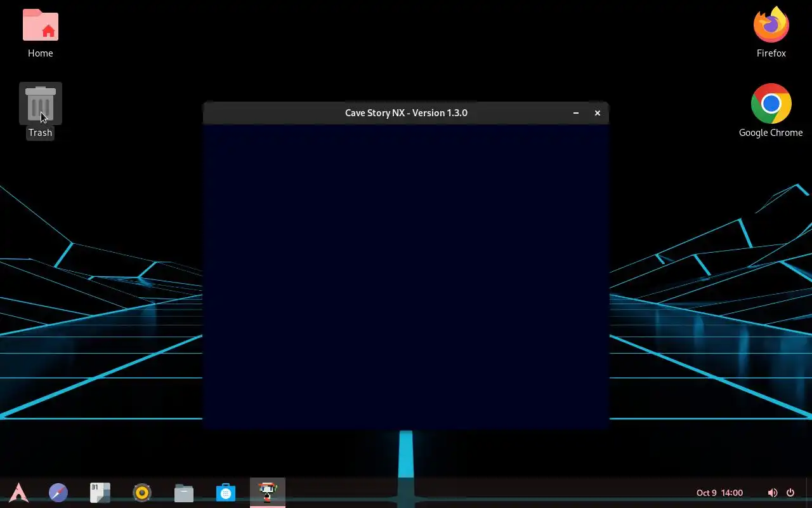812x508 pixels.
Task: Close the Cave Story NX window
Action: (x=597, y=113)
